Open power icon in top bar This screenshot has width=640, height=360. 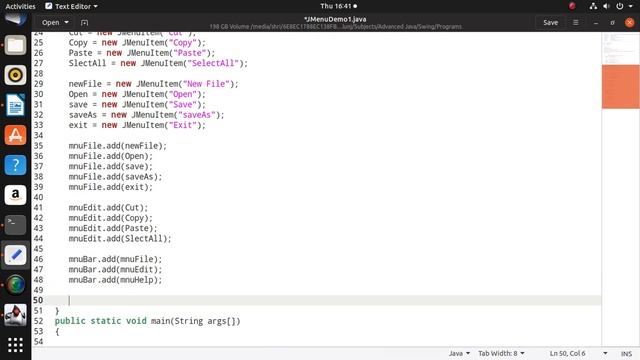tap(620, 6)
